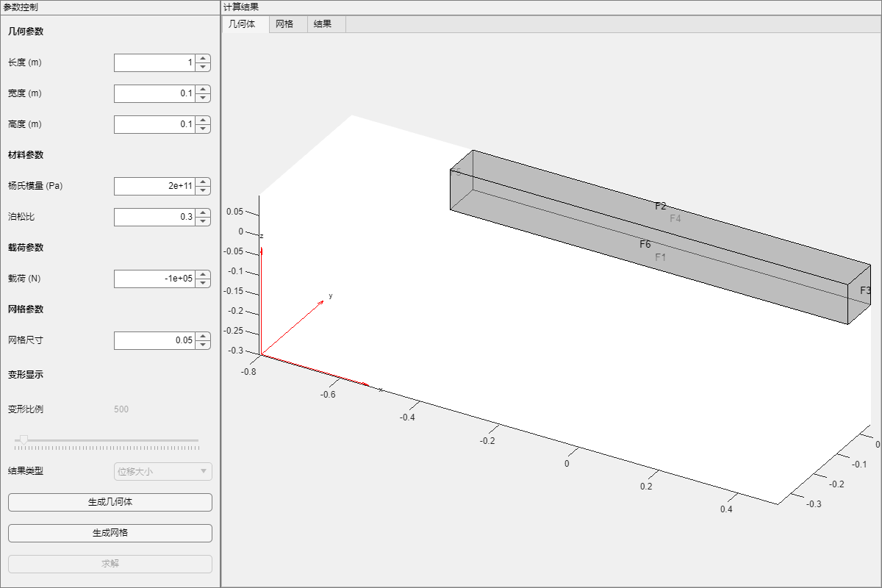Click the 参数控制 panel title

21,7
